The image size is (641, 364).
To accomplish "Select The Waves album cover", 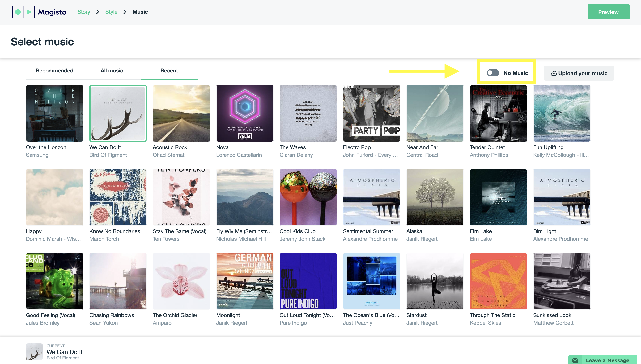I will [308, 113].
